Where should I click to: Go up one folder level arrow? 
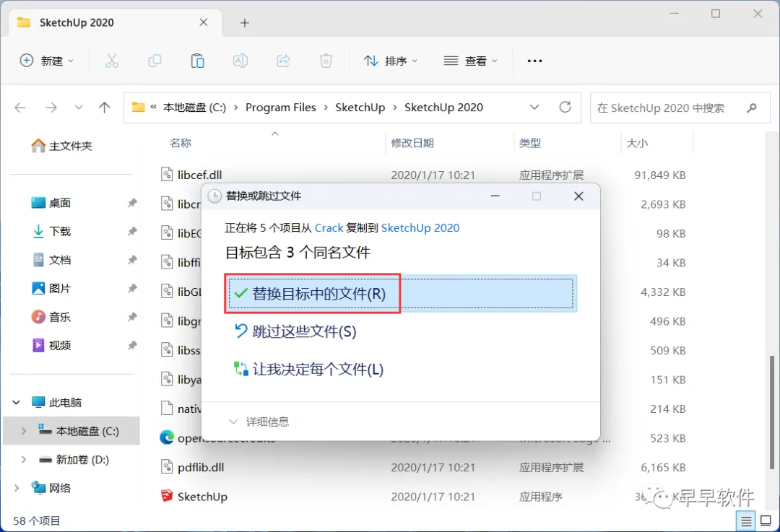pos(105,108)
